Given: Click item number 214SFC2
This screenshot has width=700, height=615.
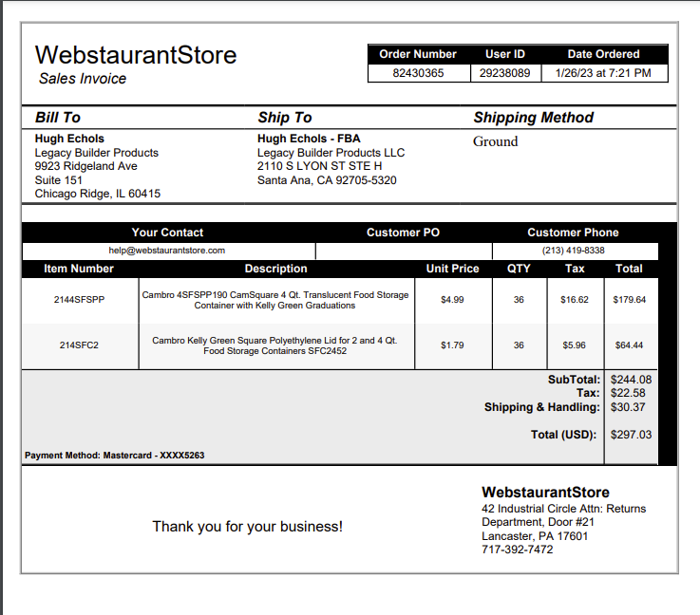Looking at the screenshot, I should pos(79,345).
